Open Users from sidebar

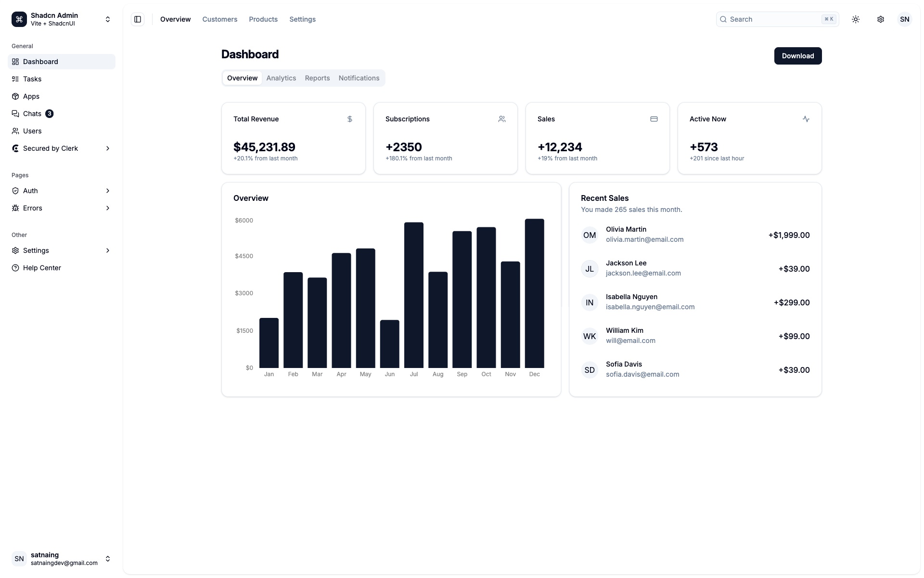tap(32, 131)
